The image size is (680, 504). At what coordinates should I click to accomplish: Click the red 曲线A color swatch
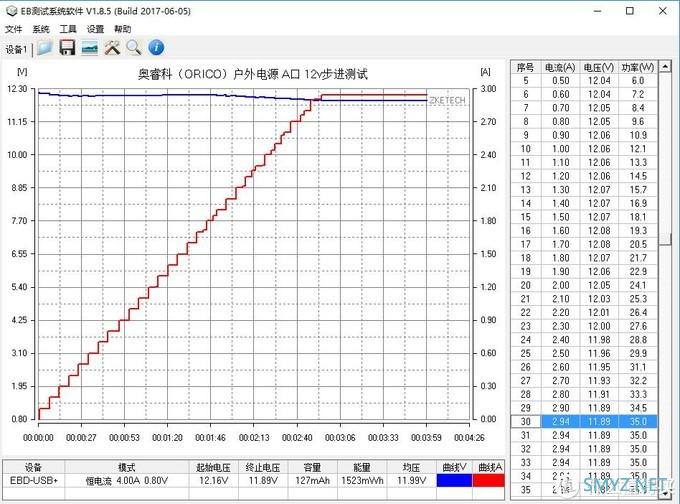coord(489,480)
